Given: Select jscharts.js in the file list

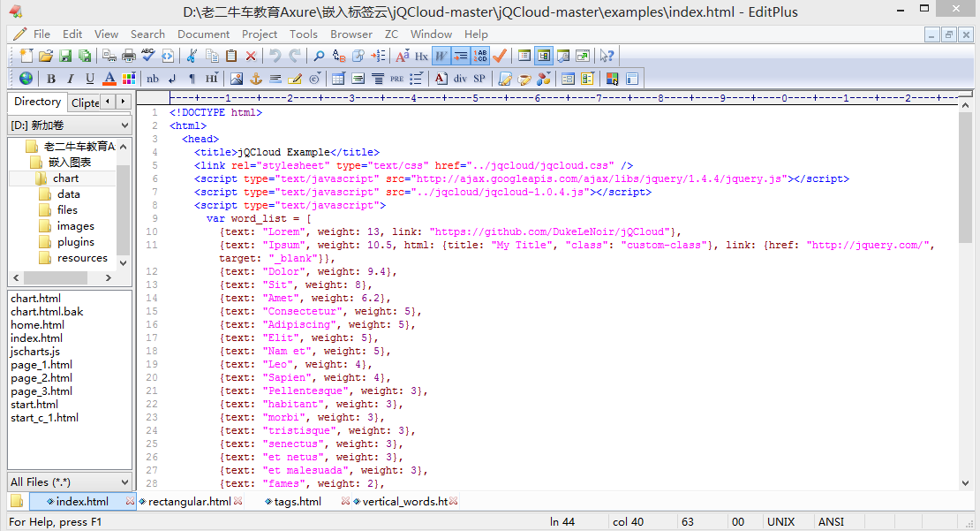Looking at the screenshot, I should (35, 352).
